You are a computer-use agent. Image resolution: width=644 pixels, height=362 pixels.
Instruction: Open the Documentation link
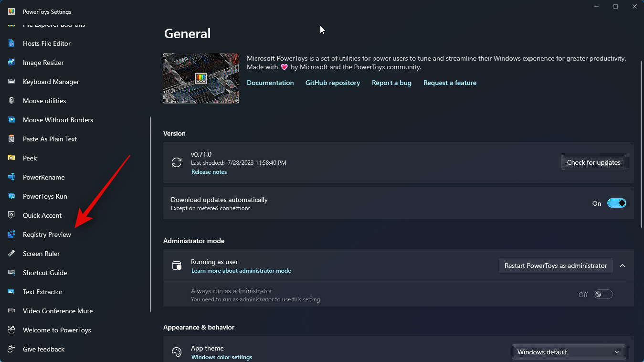pyautogui.click(x=270, y=83)
